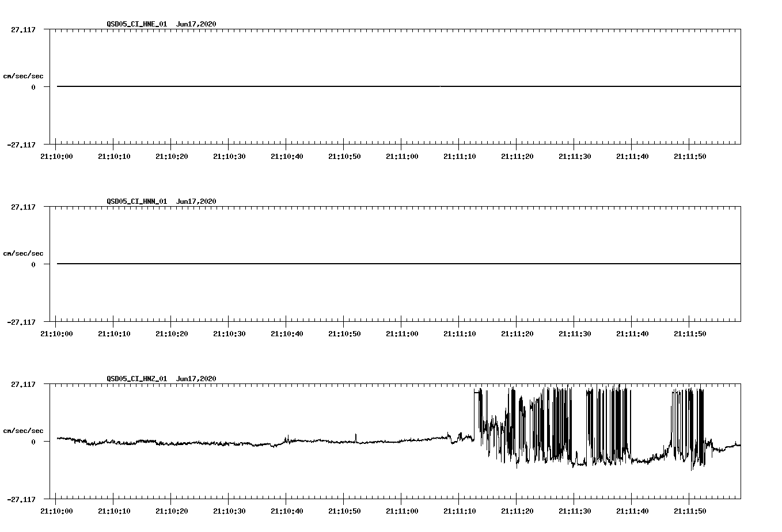Click the 27.117 upper limit of the HNE plot

(x=23, y=29)
